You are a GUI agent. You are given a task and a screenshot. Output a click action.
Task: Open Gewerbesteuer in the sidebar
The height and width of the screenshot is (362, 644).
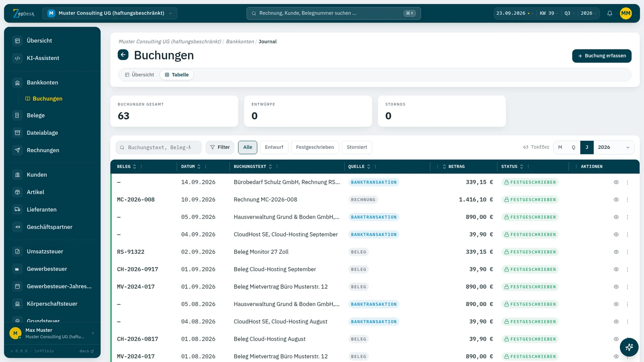click(52, 269)
